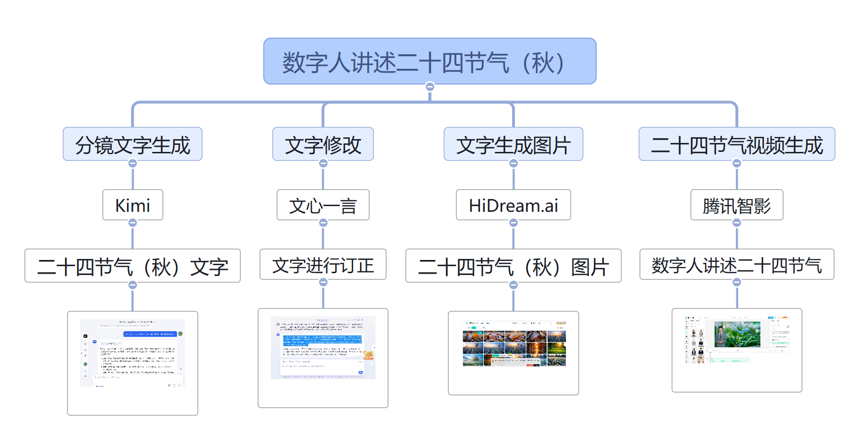Select the 二十四节气（秋）文字 node
This screenshot has height=443, width=868.
[133, 266]
